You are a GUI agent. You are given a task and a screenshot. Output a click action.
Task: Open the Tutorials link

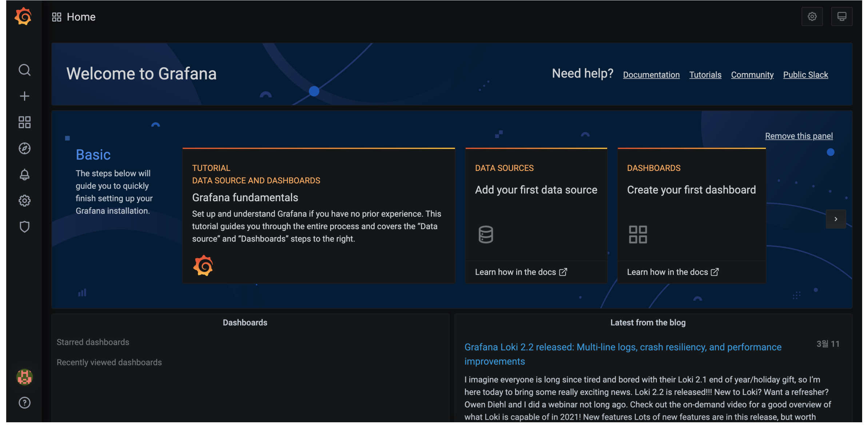pyautogui.click(x=705, y=75)
